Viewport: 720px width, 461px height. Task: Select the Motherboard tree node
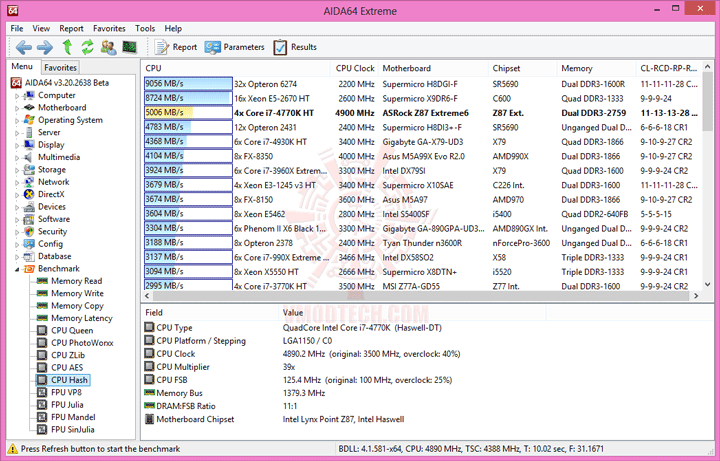pyautogui.click(x=62, y=107)
